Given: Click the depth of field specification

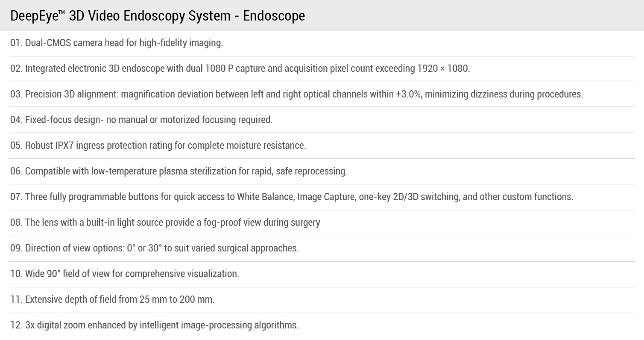Looking at the screenshot, I should point(112,299).
